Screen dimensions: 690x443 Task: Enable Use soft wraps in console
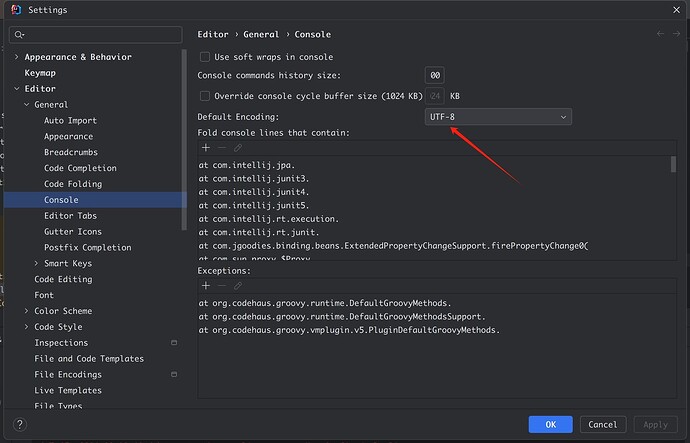(x=205, y=57)
